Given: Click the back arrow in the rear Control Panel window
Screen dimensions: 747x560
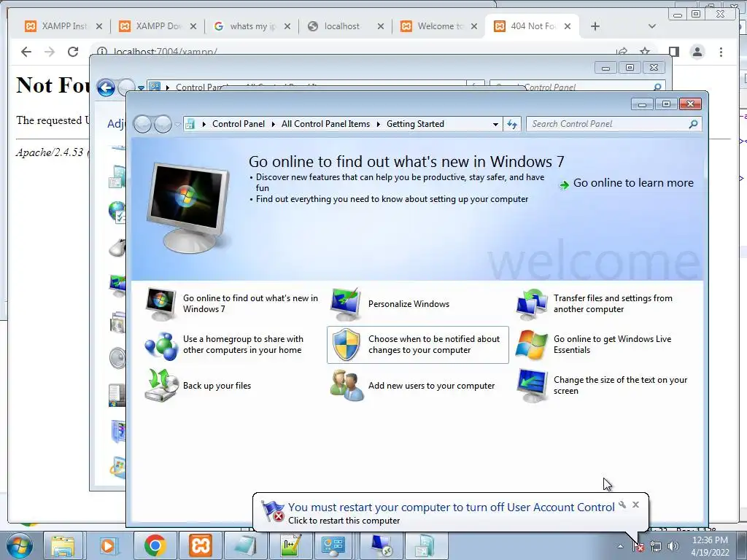Looking at the screenshot, I should click(x=106, y=87).
